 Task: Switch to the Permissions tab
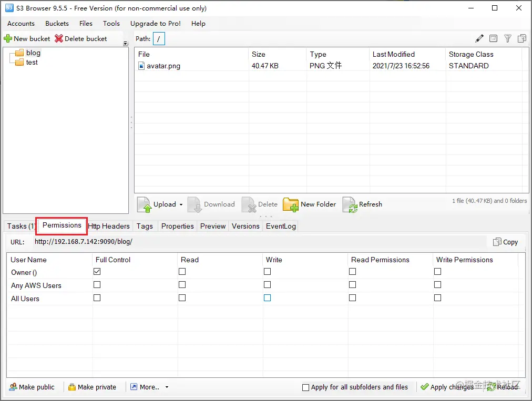[x=62, y=225]
